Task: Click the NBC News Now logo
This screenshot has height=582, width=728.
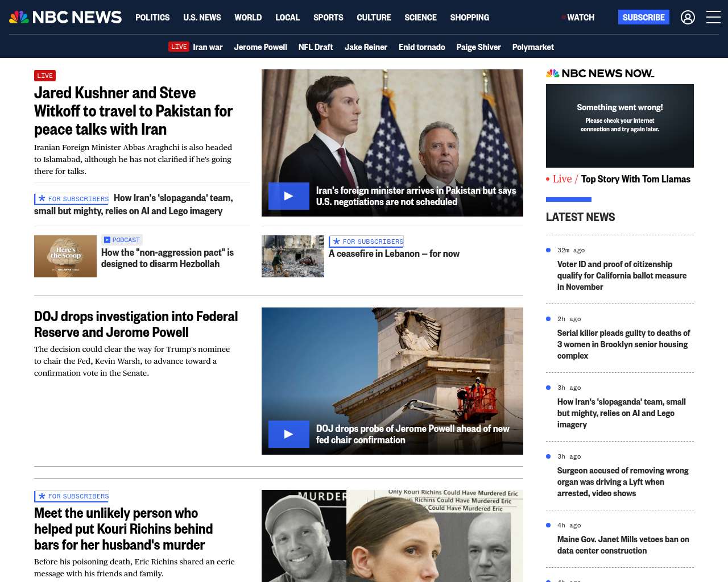Action: click(600, 73)
